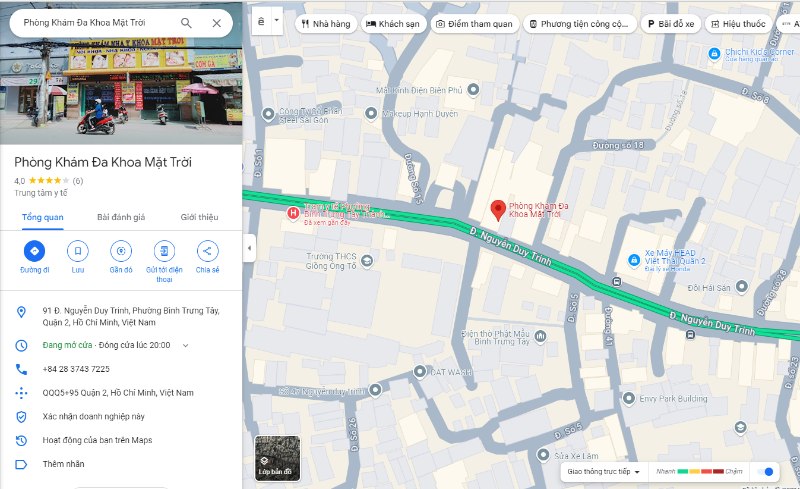Viewport: 800px width, 489px height.
Task: Click the Gần đó nearby icon
Action: pos(121,251)
